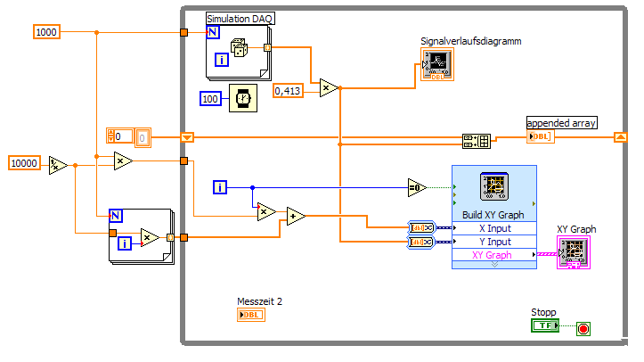Click the equal to zero comparison node

417,187
